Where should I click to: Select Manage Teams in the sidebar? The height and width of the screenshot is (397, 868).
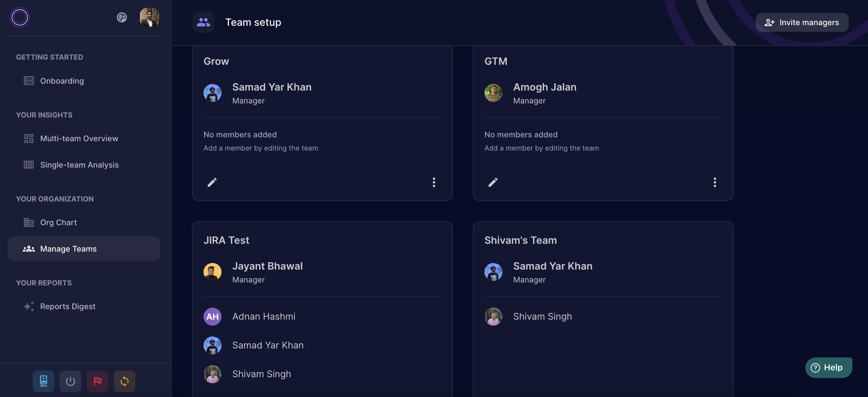(68, 249)
